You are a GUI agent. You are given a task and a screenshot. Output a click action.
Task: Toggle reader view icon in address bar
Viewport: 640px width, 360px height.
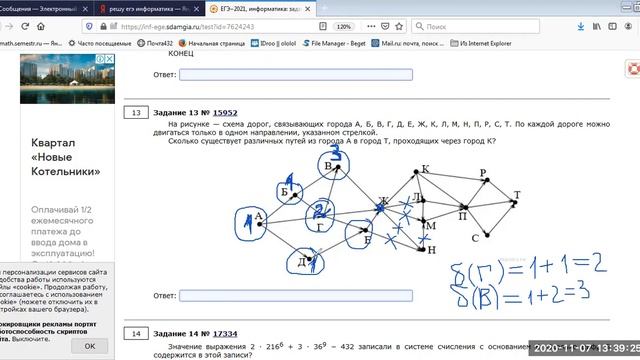[323, 27]
